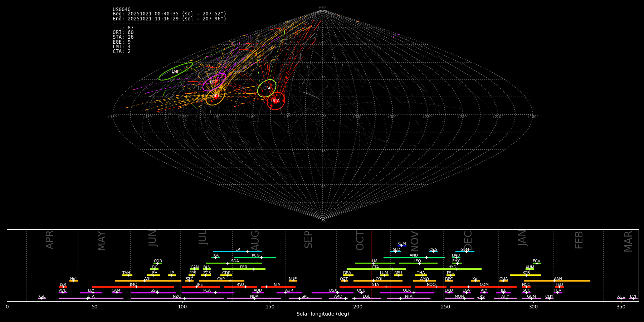Click the ORI radiant ellipse on sky map
The width and height of the screenshot is (644, 322).
click(215, 96)
